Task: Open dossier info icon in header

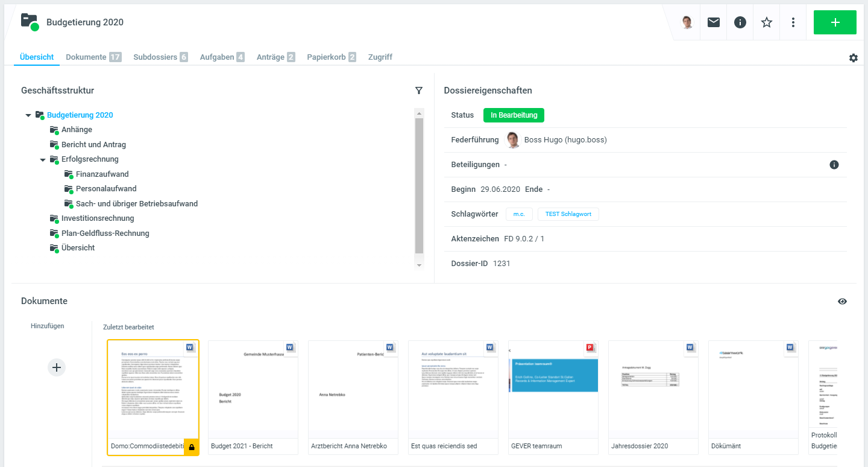Action: click(x=740, y=22)
